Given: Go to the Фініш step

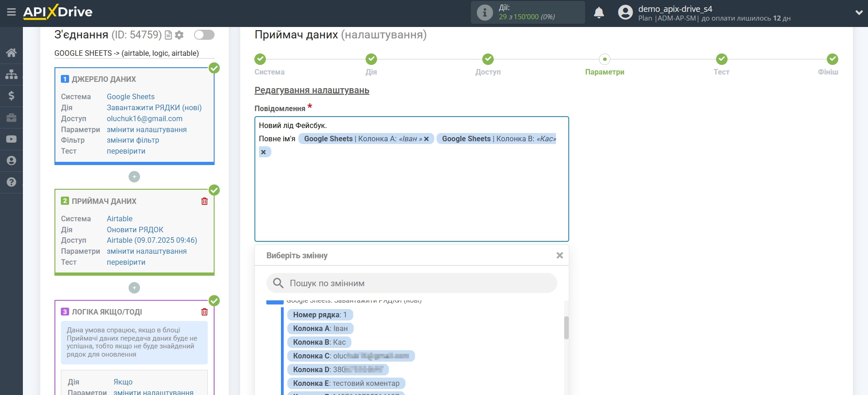Looking at the screenshot, I should 829,64.
